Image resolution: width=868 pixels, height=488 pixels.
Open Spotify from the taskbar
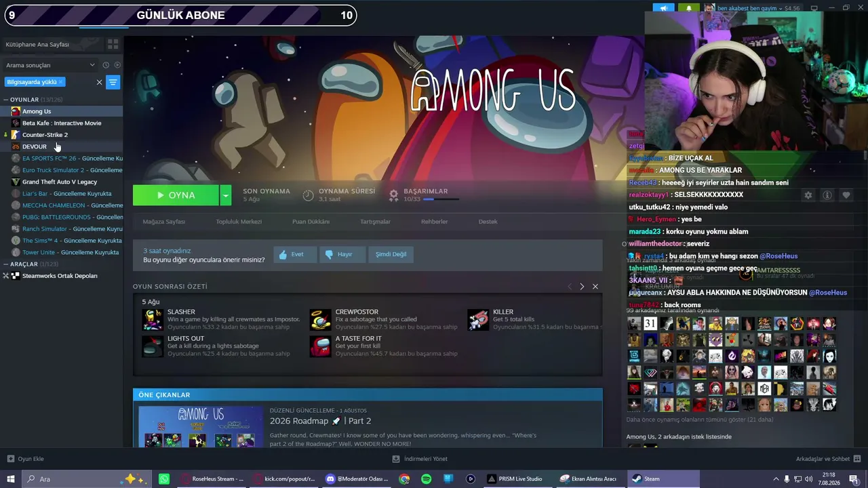(x=426, y=479)
